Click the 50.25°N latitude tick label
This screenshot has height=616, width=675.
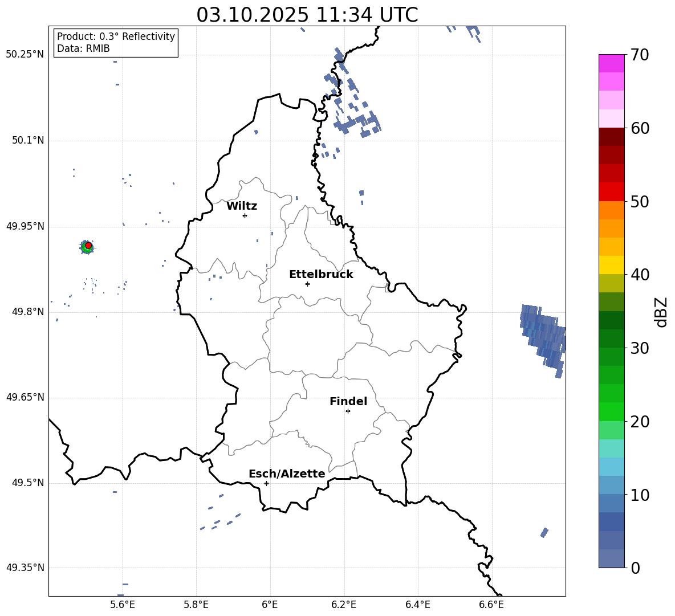point(25,55)
